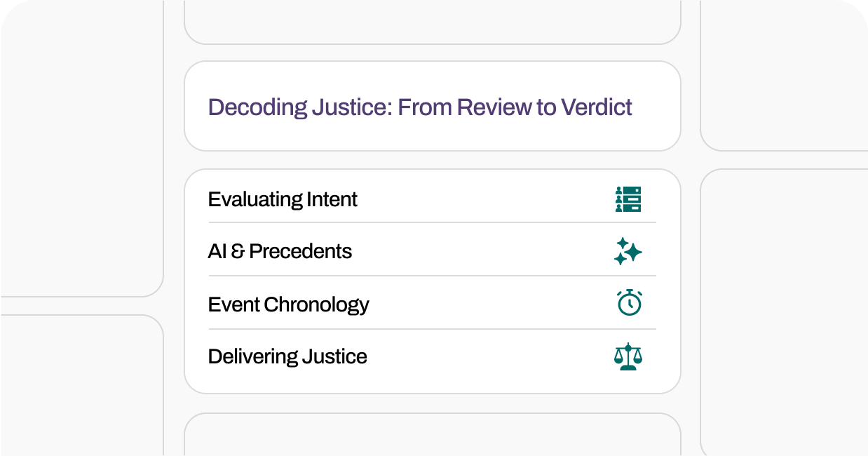
Task: Click the Decoding Justice heading text
Action: tap(420, 107)
